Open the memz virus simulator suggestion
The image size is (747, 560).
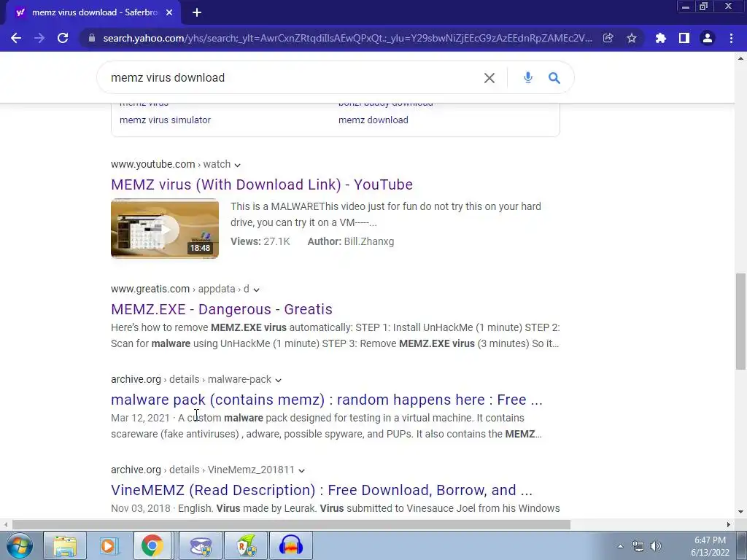165,120
